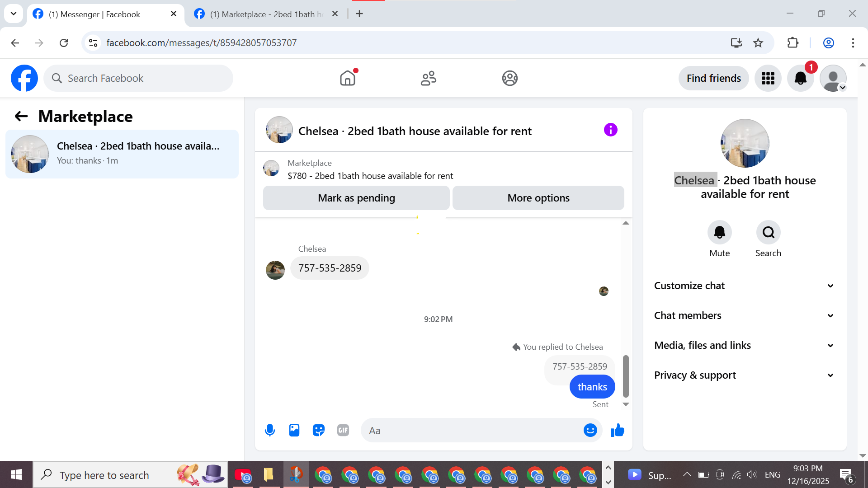Record a voice clip with the microphone
The width and height of the screenshot is (868, 488).
[x=270, y=430]
